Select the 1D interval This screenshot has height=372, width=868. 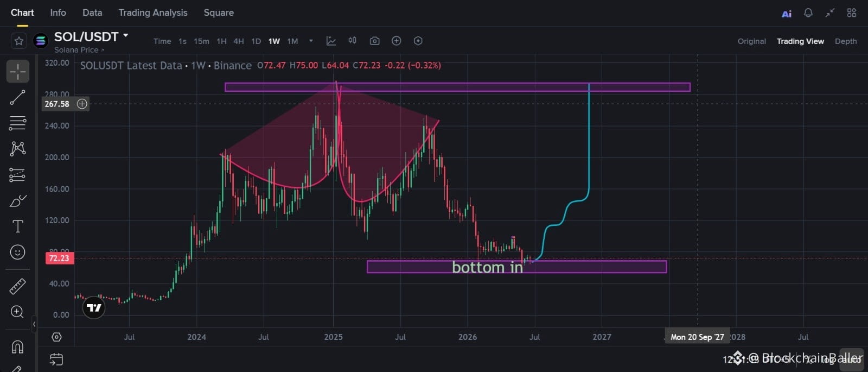pyautogui.click(x=256, y=41)
